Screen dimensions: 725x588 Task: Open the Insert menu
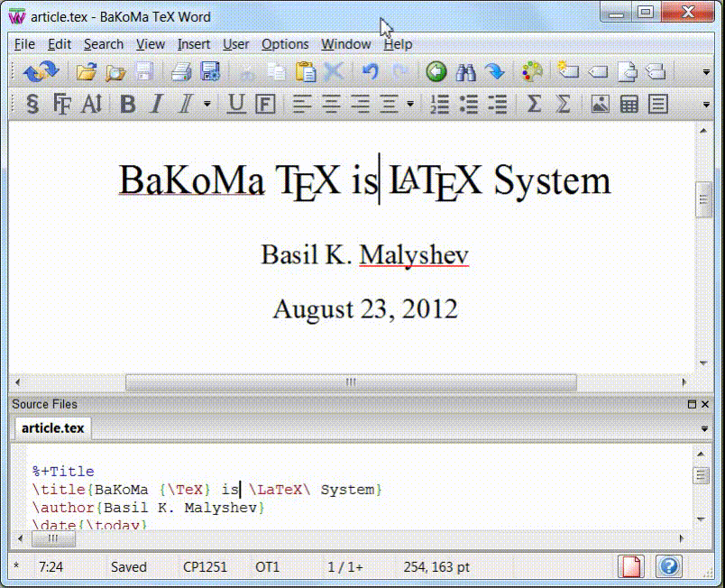[x=194, y=44]
